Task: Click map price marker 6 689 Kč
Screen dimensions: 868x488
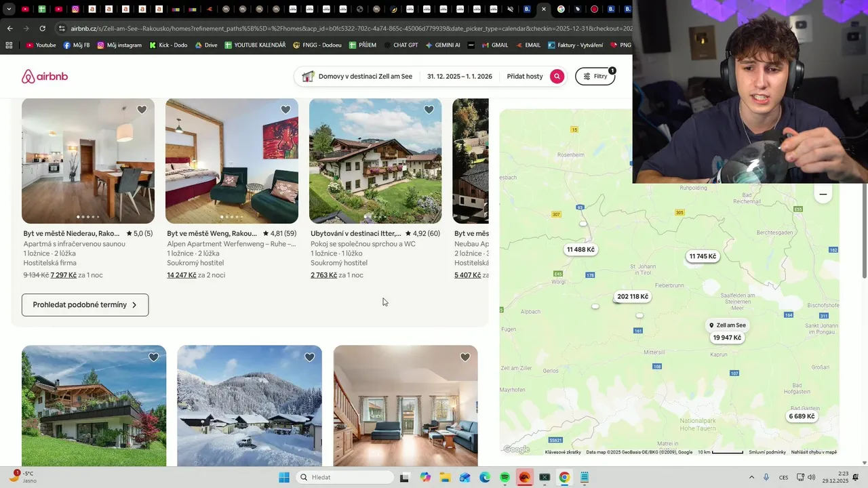Action: (802, 416)
